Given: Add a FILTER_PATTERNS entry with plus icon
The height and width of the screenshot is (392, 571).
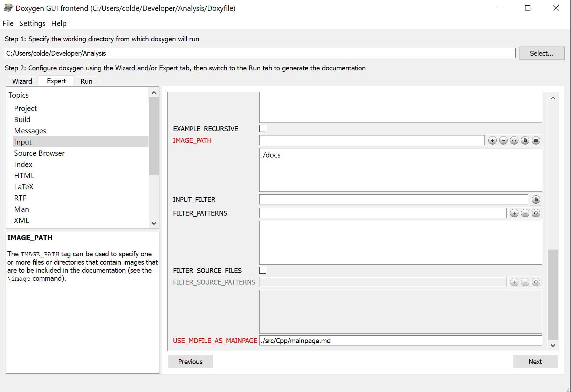Looking at the screenshot, I should pyautogui.click(x=514, y=213).
